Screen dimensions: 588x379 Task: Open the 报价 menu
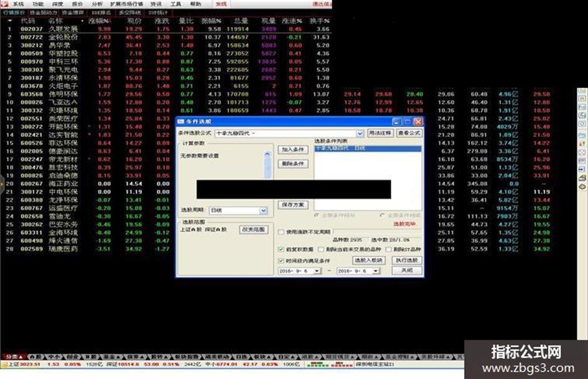click(77, 4)
